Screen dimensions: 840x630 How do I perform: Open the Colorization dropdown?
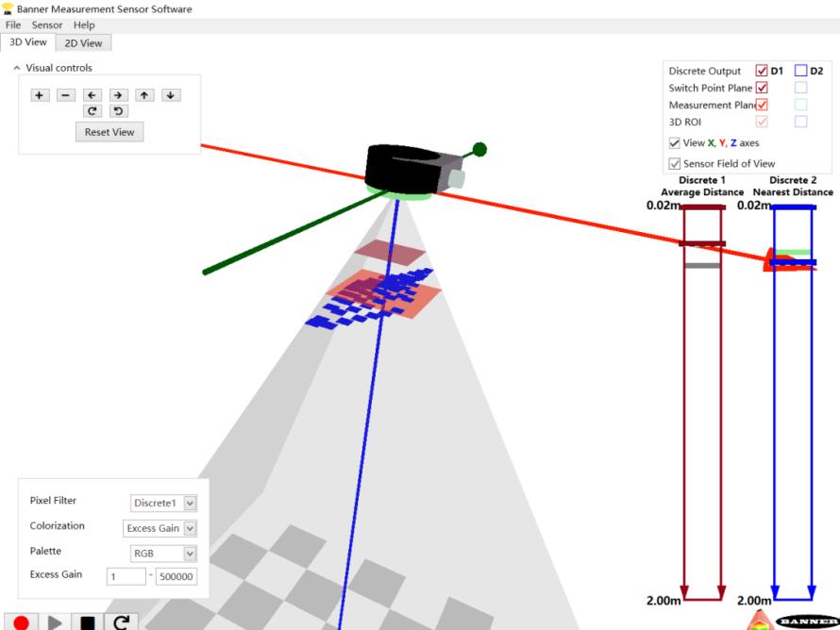click(x=160, y=528)
